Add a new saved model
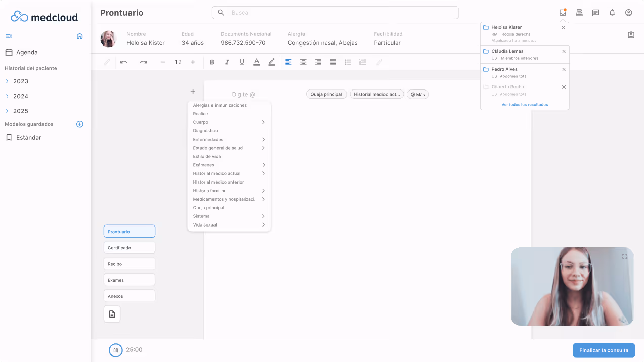The width and height of the screenshot is (644, 362). (x=79, y=124)
